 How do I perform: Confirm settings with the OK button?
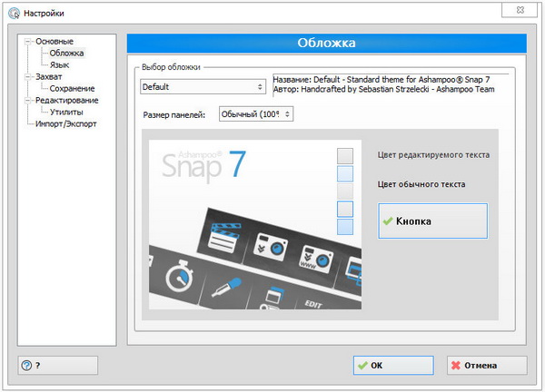(x=393, y=365)
